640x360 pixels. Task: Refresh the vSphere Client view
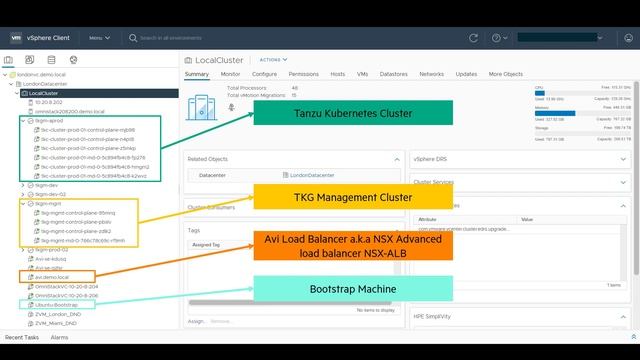click(x=473, y=38)
